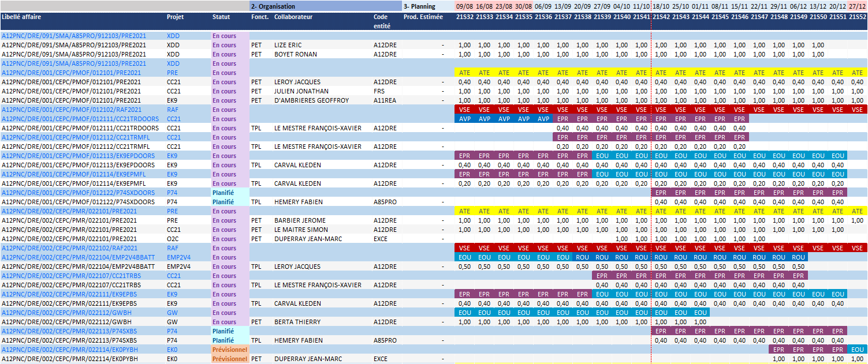Click the ATE cell under 21S52 in 022101/PRE2021 row

tap(858, 211)
